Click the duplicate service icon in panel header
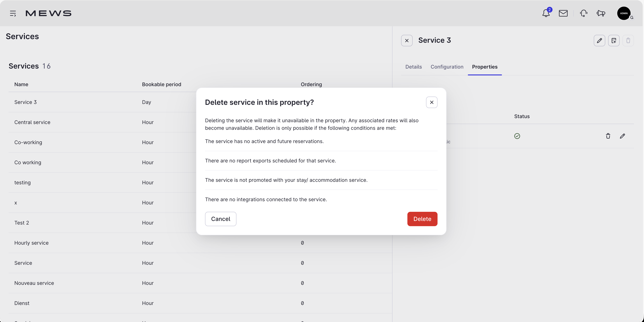The image size is (644, 322). 614,41
